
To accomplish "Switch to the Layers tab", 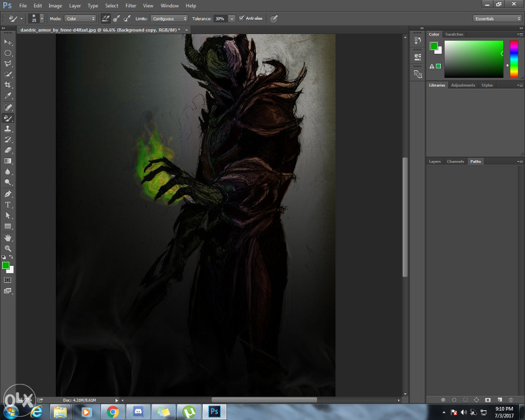I will coord(434,161).
